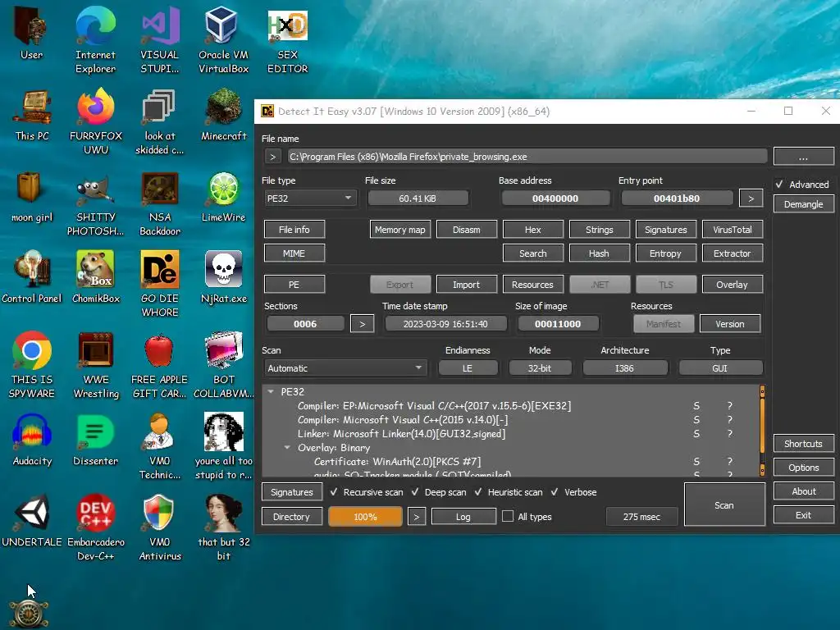Open the Disasm view
Screen dimensions: 840x630
pos(466,230)
